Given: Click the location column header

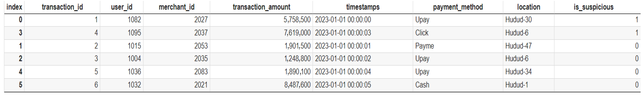Looking at the screenshot, I should click(x=528, y=7).
